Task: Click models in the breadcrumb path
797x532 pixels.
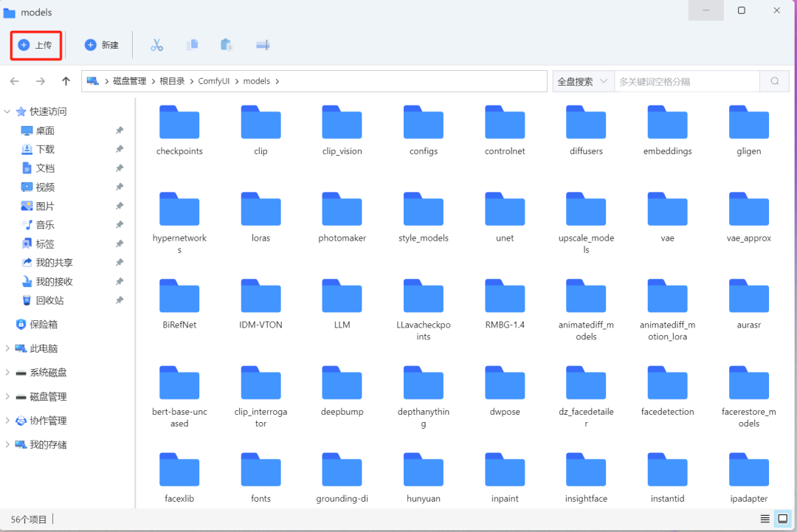Action: (x=257, y=81)
